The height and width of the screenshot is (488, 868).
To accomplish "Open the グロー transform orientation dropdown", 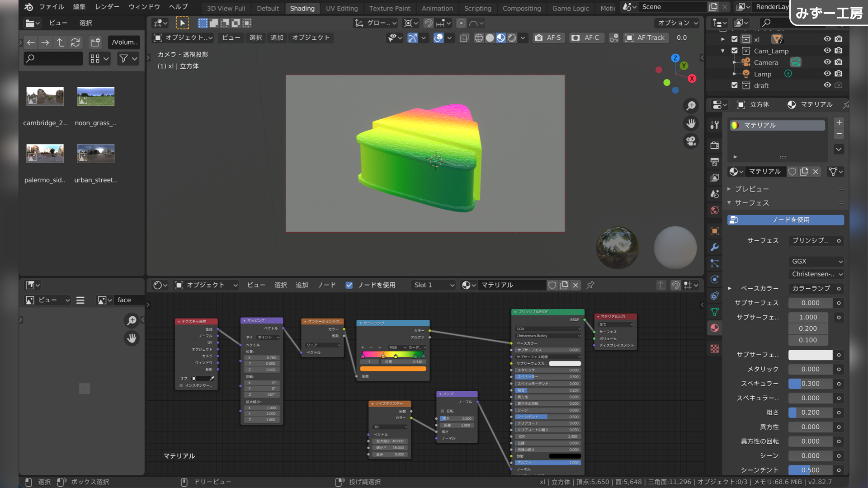I will pos(376,23).
